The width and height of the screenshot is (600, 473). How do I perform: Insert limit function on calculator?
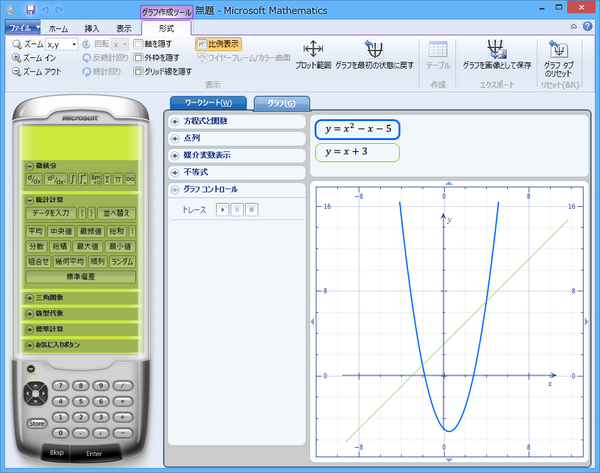coord(96,179)
